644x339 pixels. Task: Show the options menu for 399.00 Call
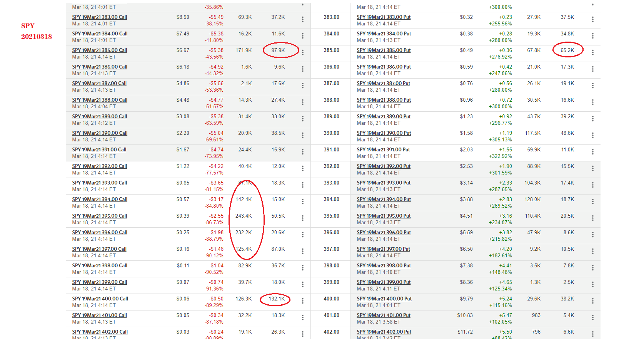point(303,284)
